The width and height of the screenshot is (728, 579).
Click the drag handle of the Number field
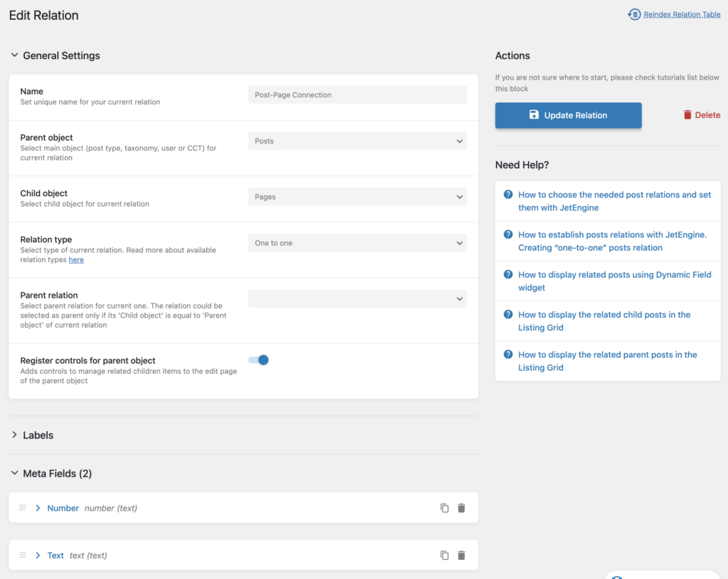(21, 507)
